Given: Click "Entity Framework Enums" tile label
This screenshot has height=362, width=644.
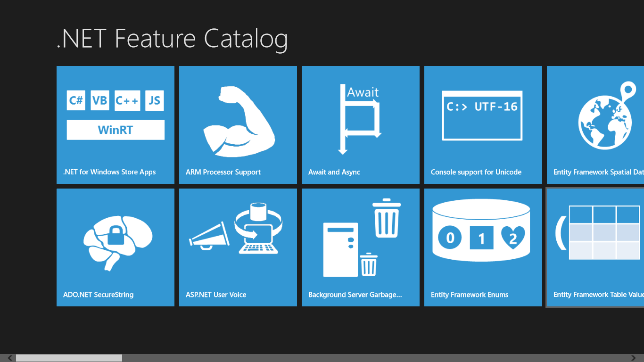Looking at the screenshot, I should tap(470, 295).
